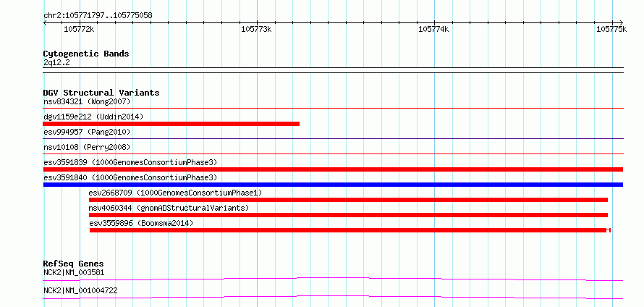Open esv3591840 (1000GenomesConsortiumPhase3) label
This screenshot has width=644, height=307.
130,177
